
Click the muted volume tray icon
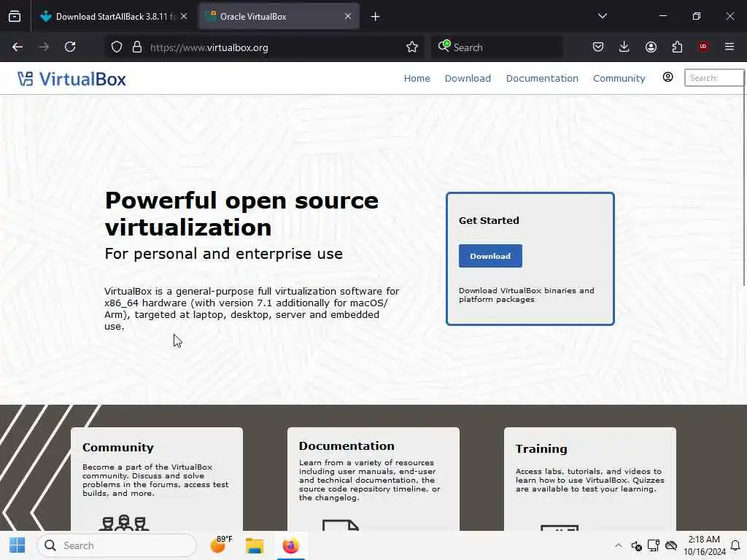tap(636, 545)
